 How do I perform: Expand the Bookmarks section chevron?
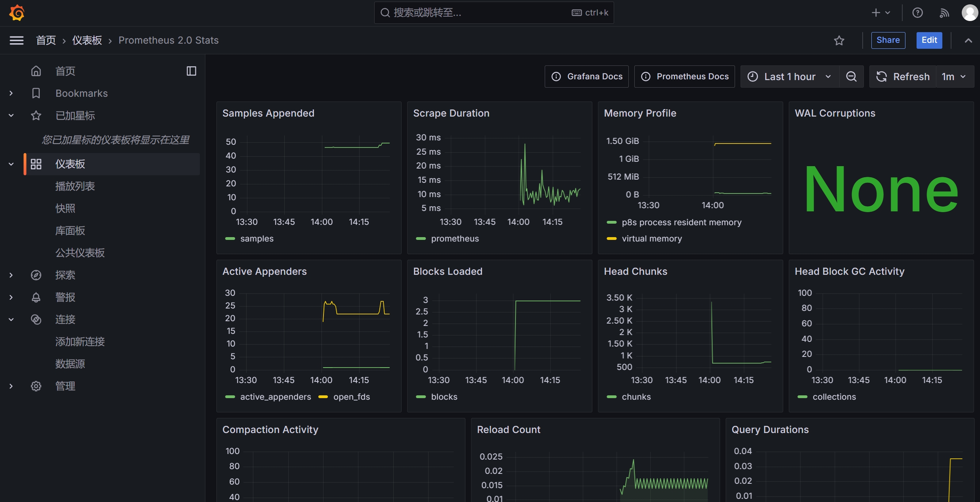coord(11,93)
